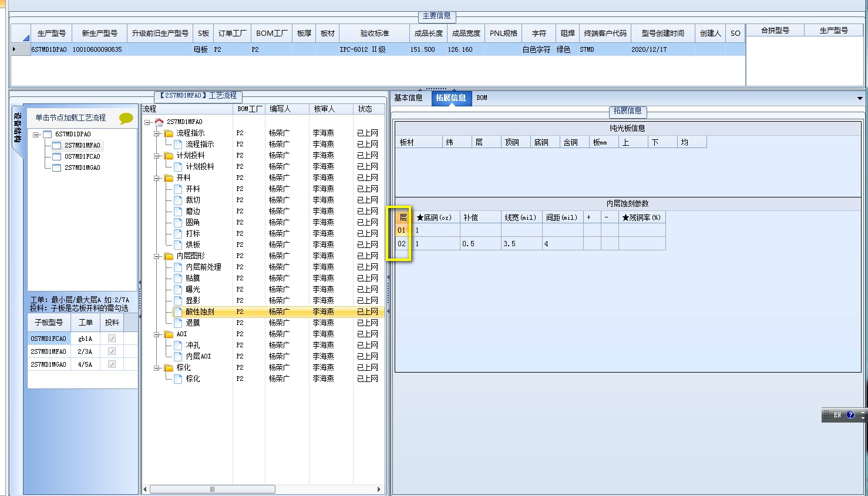Click the document icon for 打标 step

(178, 233)
